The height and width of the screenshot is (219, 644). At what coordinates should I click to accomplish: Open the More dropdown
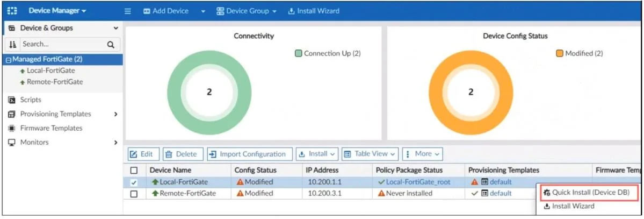[423, 154]
